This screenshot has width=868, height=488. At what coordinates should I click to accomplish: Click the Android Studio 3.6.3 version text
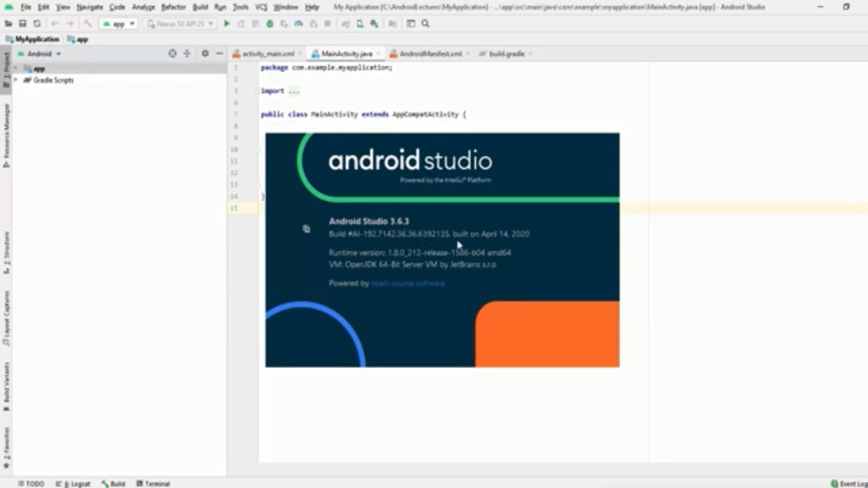(369, 221)
